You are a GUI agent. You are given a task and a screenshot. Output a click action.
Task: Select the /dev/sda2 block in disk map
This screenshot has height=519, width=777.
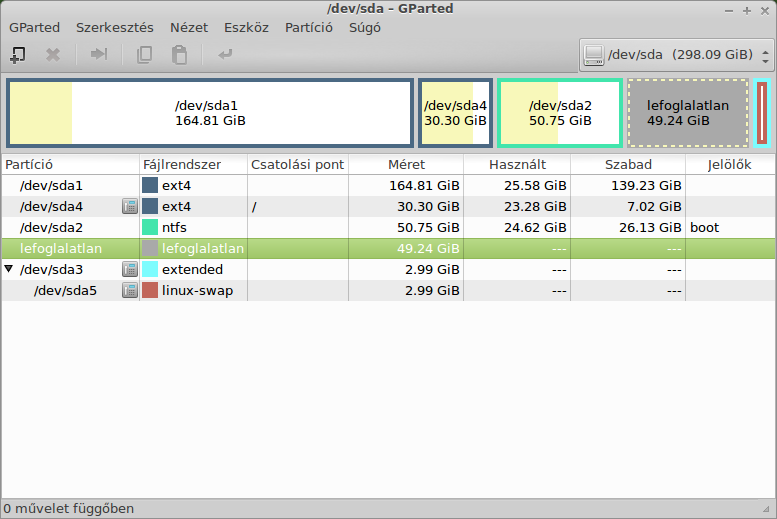(560, 113)
